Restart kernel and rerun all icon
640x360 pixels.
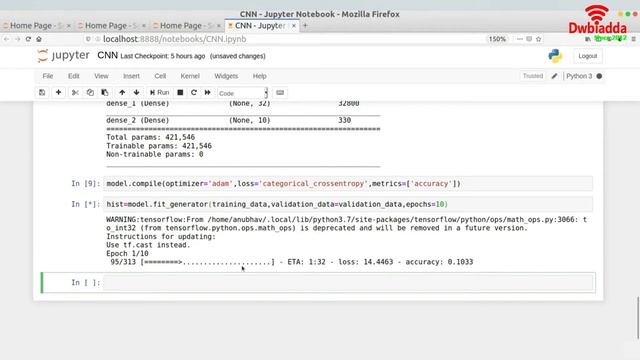coord(208,93)
